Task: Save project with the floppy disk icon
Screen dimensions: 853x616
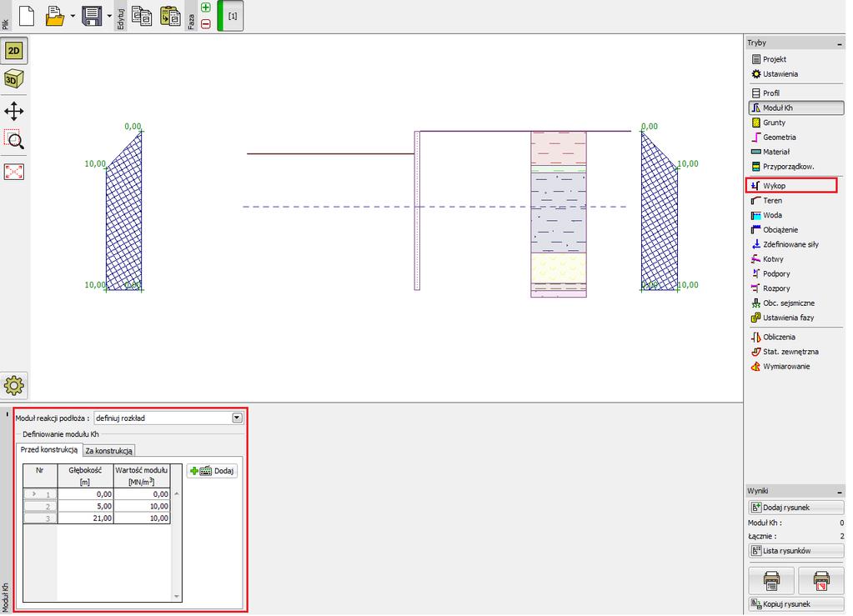Action: 92,16
